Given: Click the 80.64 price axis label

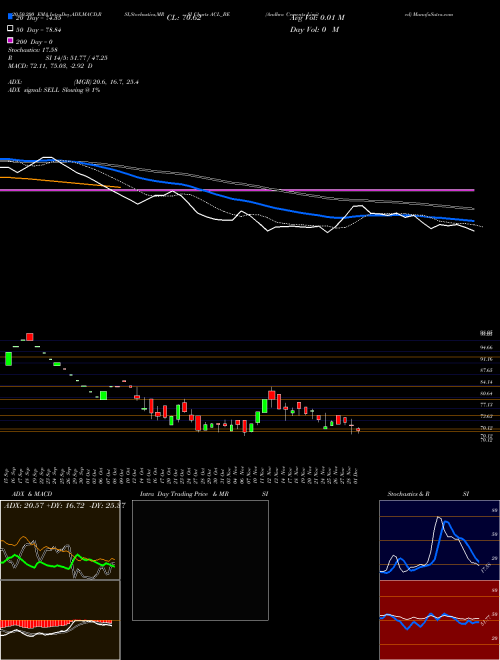Looking at the screenshot, I should point(487,394).
